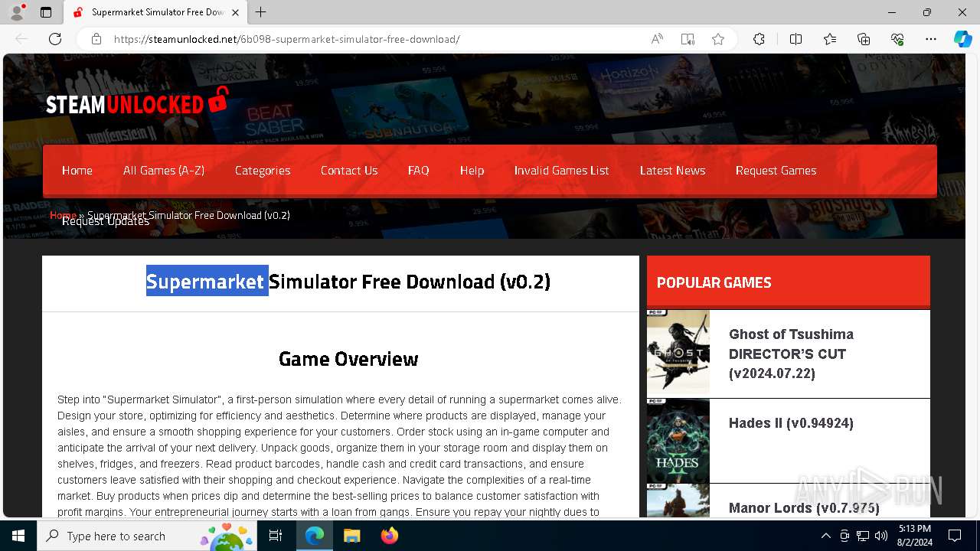Click Microsoft Edge taskbar icon
The image size is (980, 551).
point(315,536)
